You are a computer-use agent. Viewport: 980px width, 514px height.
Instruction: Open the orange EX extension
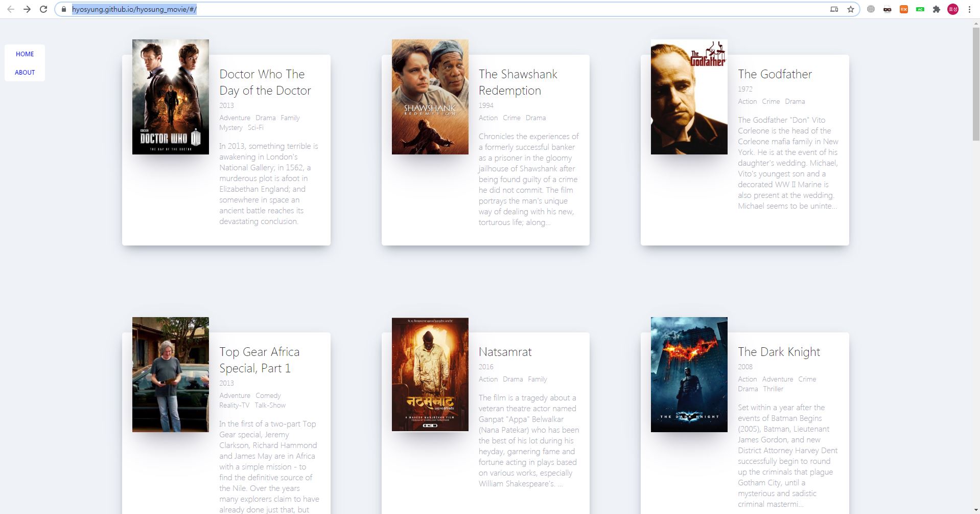[904, 9]
